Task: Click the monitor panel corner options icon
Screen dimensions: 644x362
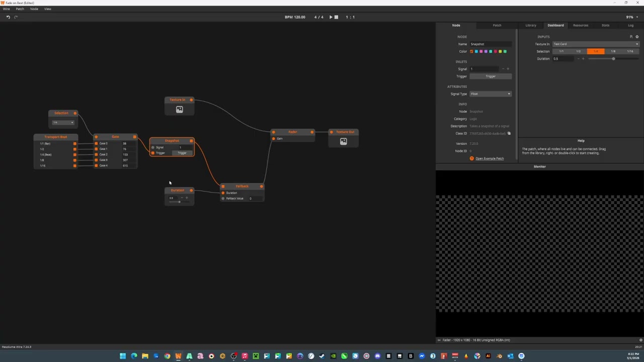Action: point(640,340)
